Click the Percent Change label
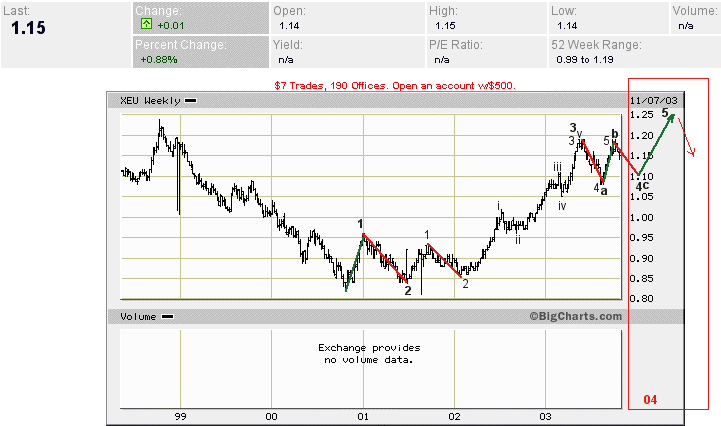The width and height of the screenshot is (721, 426). pyautogui.click(x=181, y=45)
